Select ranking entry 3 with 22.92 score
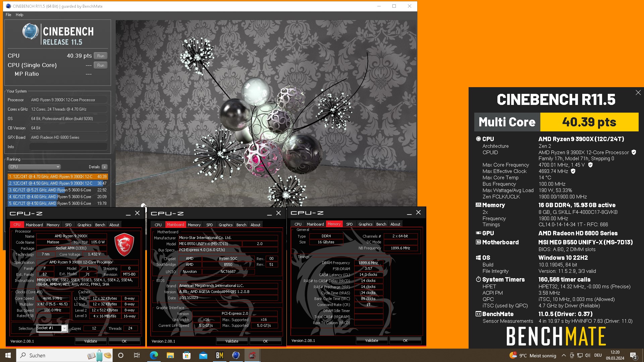Screen dimensions: 644x362 click(x=58, y=190)
